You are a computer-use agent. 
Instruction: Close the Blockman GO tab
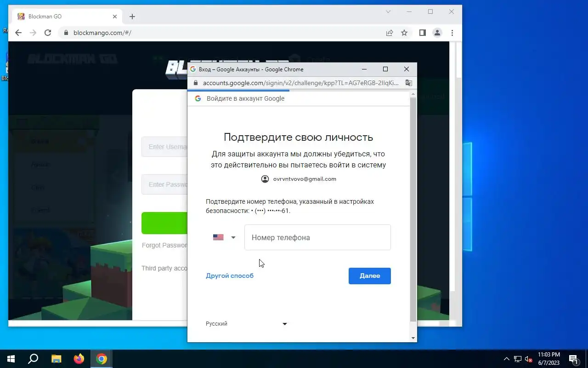click(x=115, y=17)
